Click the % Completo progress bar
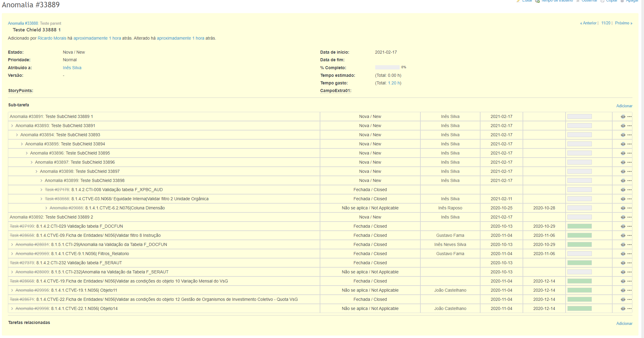This screenshot has height=338, width=644. click(x=387, y=67)
